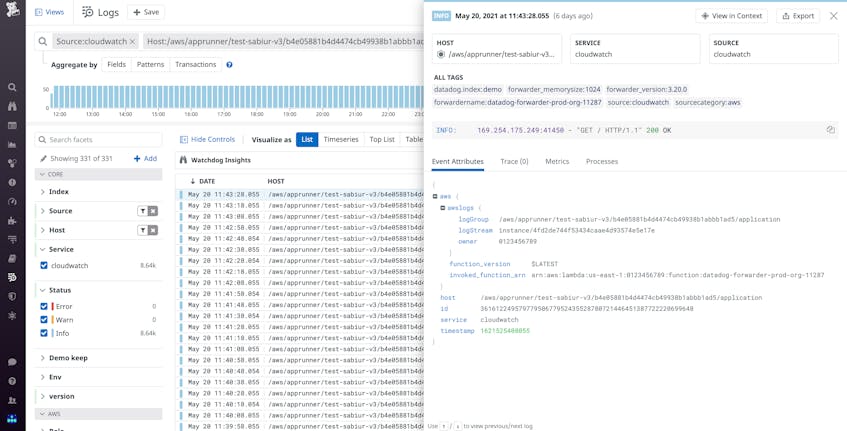Focus the Search facets field

(x=98, y=140)
